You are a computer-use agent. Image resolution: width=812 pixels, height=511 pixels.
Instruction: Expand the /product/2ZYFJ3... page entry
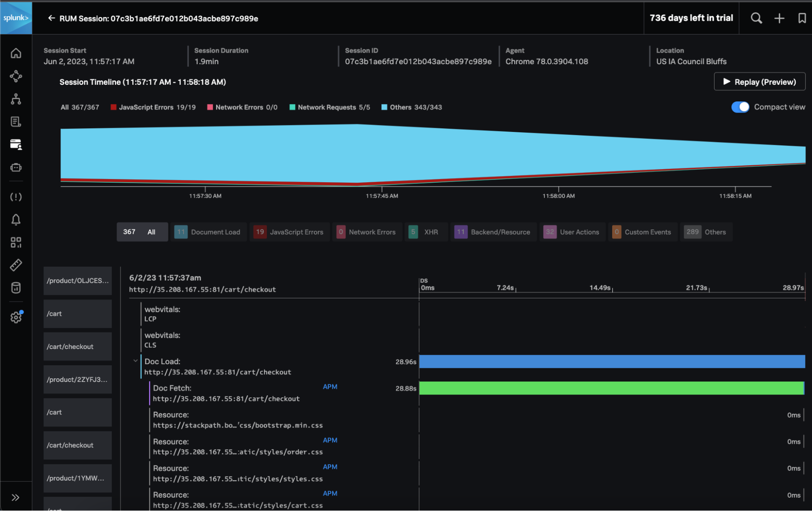(x=77, y=379)
